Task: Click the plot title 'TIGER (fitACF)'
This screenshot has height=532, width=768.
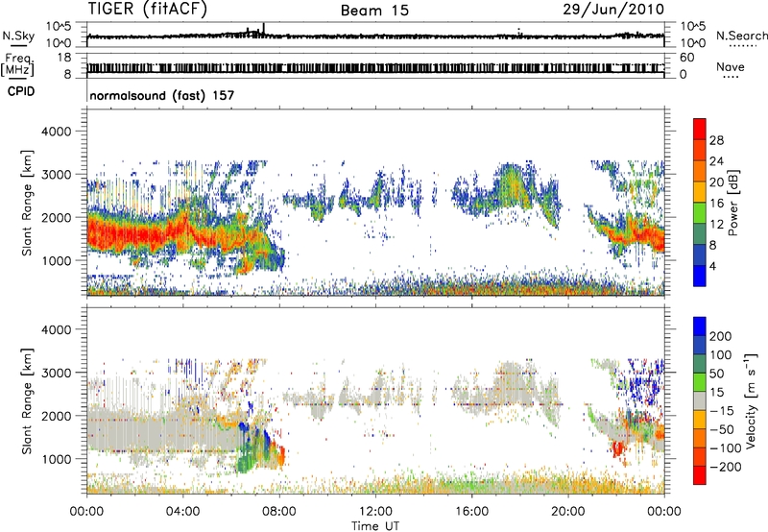Action: point(148,9)
